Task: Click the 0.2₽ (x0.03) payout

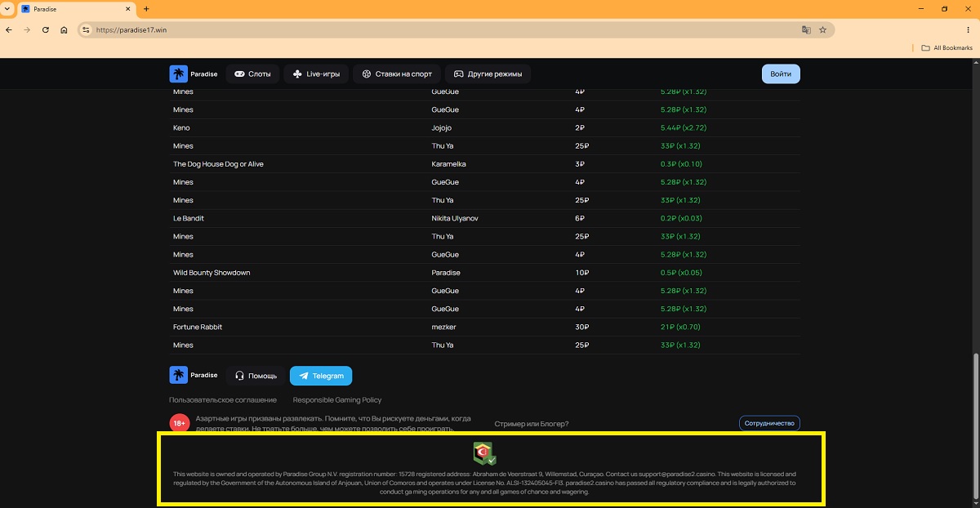Action: click(682, 218)
